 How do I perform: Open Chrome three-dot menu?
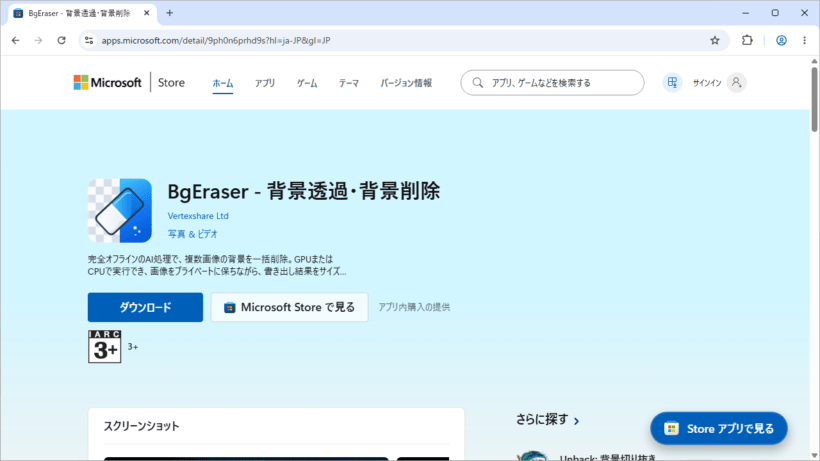[x=804, y=40]
